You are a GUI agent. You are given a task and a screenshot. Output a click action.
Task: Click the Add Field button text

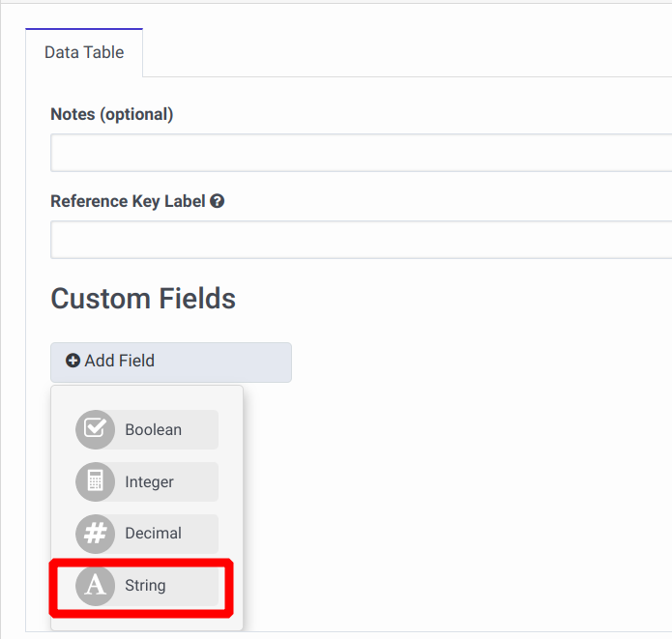(119, 362)
